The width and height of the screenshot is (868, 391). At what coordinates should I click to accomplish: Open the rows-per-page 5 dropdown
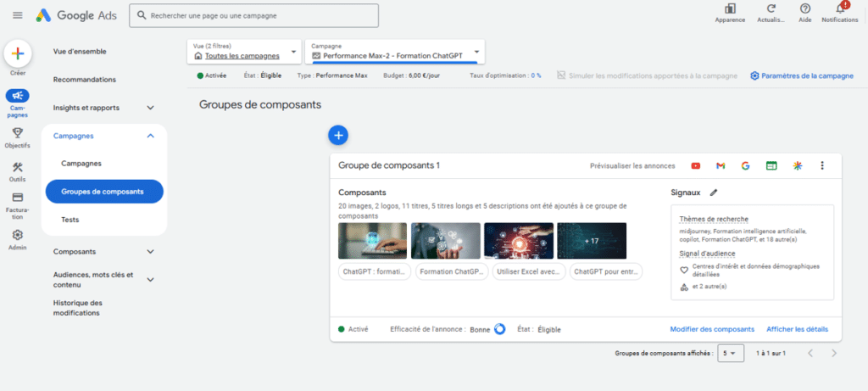[x=730, y=354]
